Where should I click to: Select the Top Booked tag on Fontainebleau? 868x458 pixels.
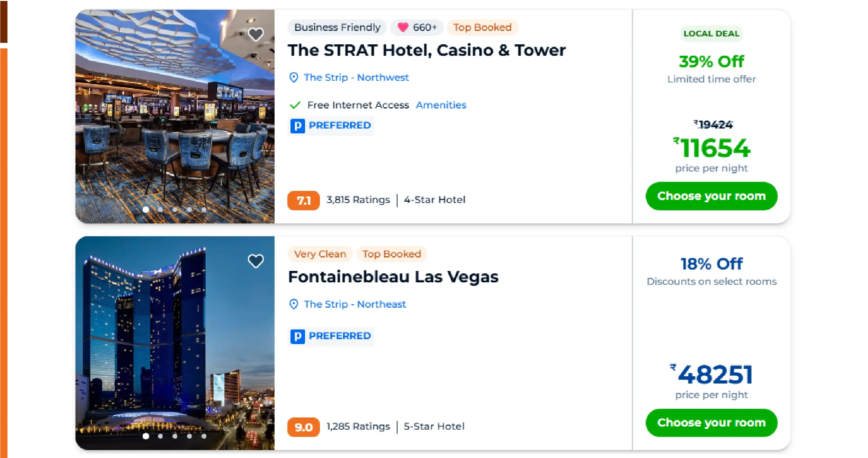tap(391, 254)
